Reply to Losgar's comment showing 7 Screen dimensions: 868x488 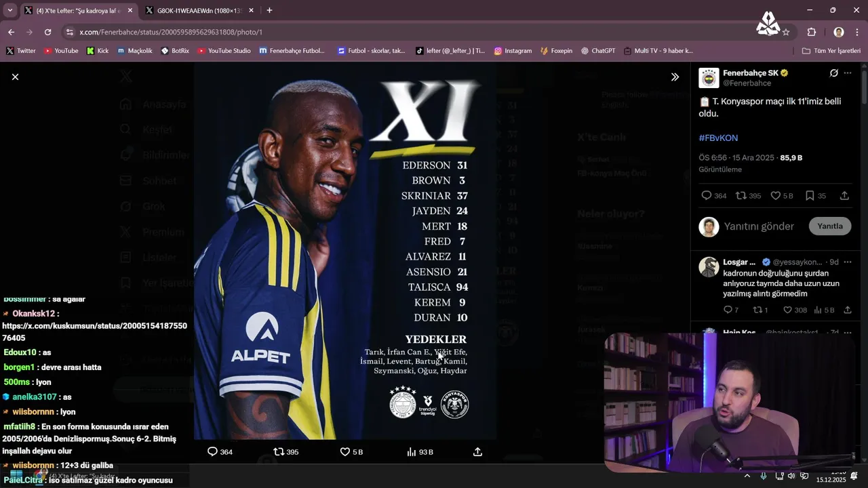(728, 310)
